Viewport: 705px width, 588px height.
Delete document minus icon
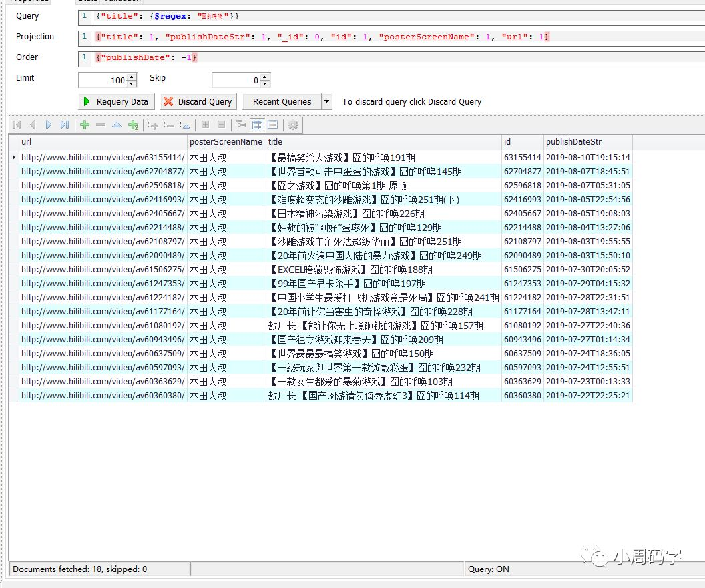tap(101, 125)
